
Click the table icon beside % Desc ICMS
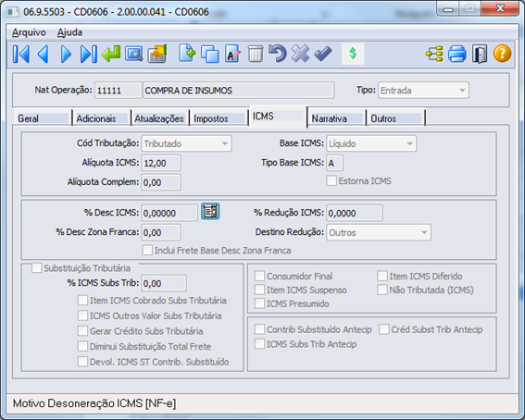pos(210,211)
